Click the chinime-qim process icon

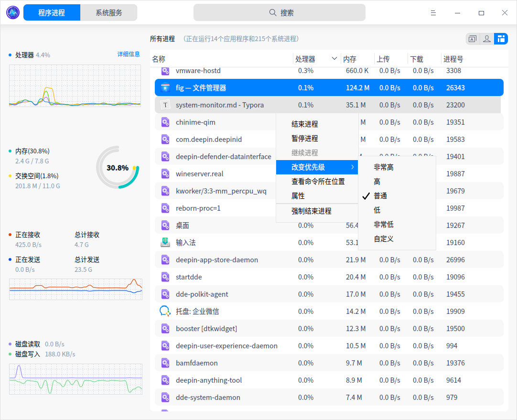165,122
